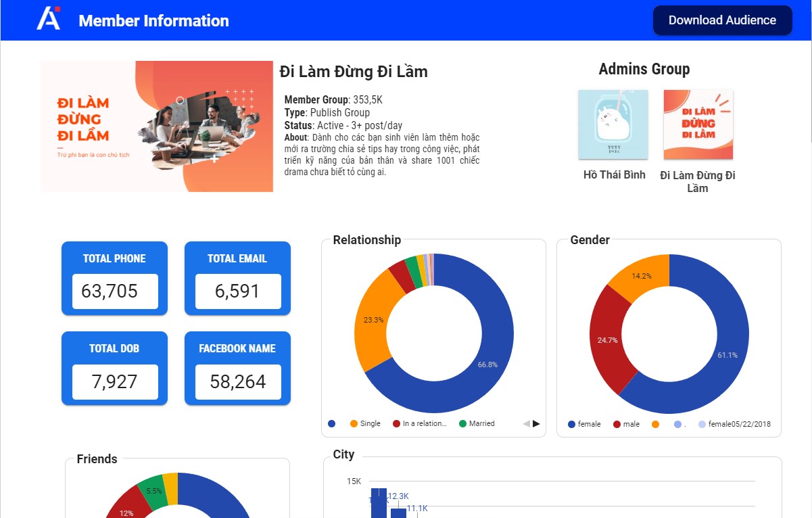Click the 15K axis label in City chart
Viewport: 812px width, 518px height.
[354, 481]
